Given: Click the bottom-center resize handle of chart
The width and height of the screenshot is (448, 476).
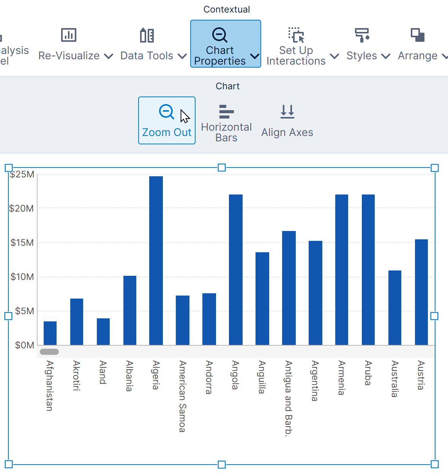Looking at the screenshot, I should coord(222,464).
